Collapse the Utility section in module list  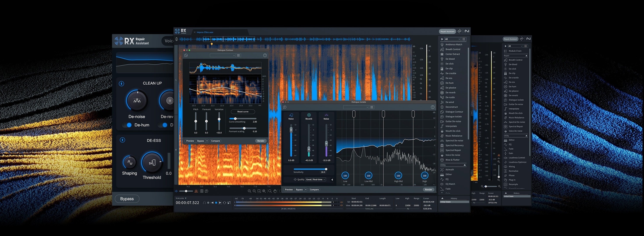464,165
